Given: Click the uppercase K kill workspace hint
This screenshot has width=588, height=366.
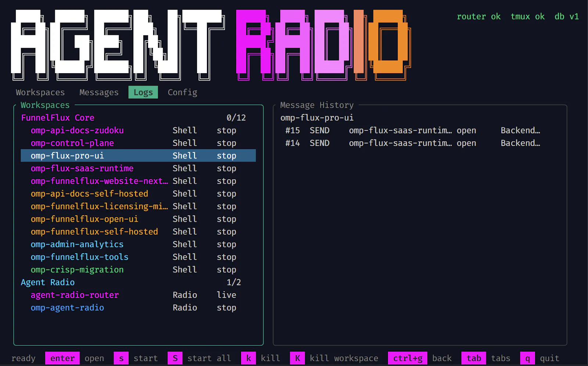Looking at the screenshot, I should click(297, 358).
